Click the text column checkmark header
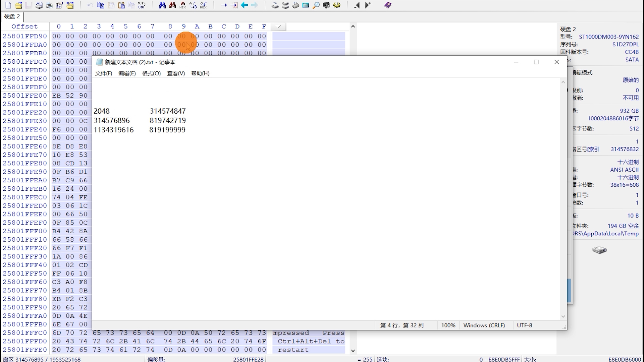 [x=278, y=26]
